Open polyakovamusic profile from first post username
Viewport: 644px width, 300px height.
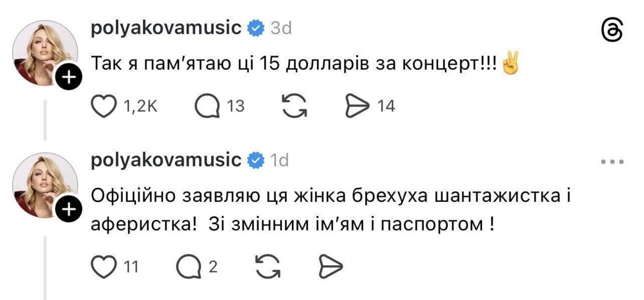click(166, 28)
